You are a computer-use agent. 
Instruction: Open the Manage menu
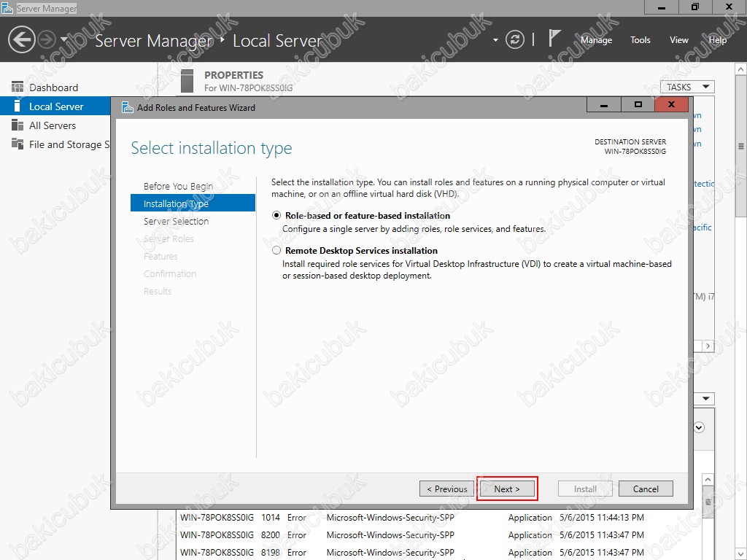596,40
